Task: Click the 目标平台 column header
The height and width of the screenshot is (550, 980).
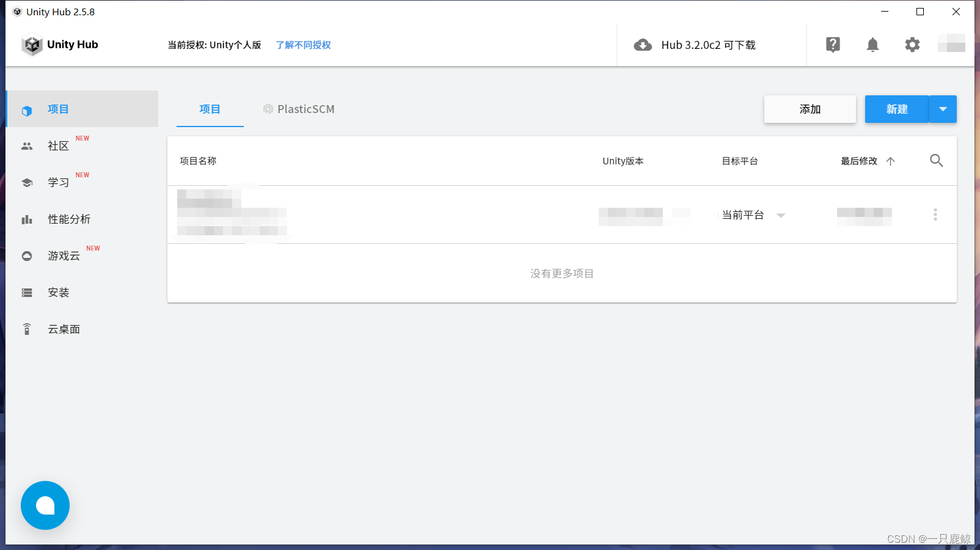Action: tap(740, 161)
